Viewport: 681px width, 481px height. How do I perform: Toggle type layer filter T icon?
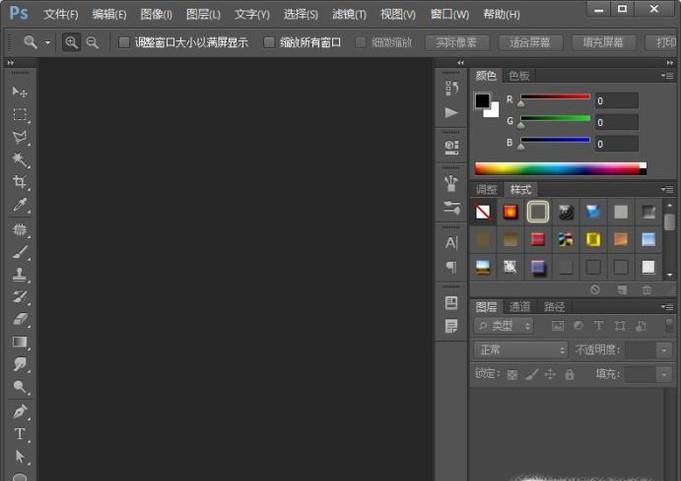pos(598,326)
